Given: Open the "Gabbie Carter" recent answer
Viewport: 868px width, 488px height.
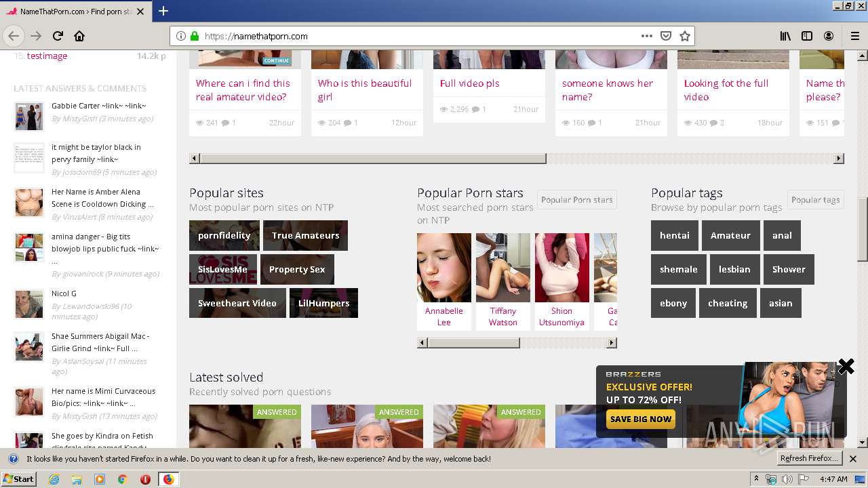Looking at the screenshot, I should pyautogui.click(x=98, y=106).
